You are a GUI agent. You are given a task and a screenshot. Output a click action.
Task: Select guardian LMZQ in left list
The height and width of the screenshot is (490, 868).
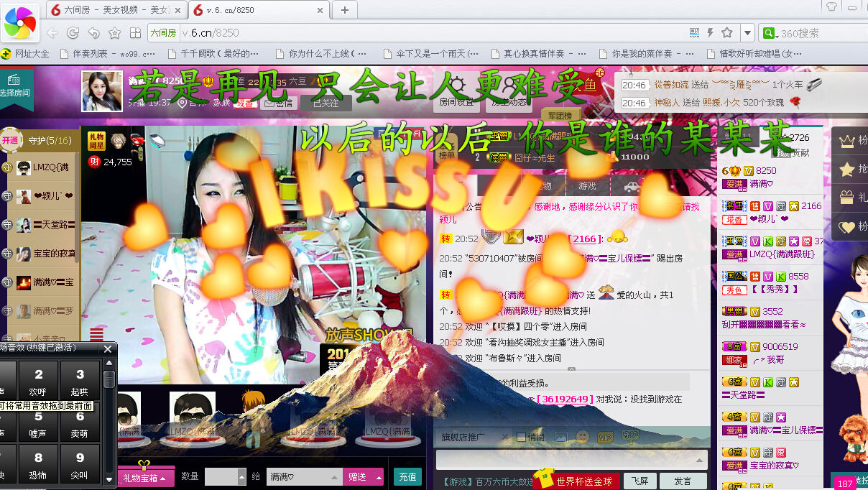39,167
